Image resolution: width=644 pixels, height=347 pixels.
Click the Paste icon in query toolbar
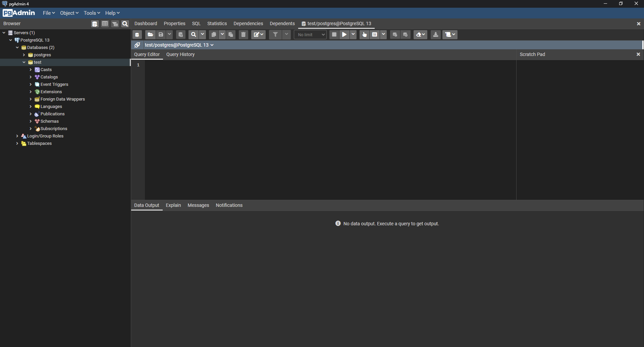(231, 35)
